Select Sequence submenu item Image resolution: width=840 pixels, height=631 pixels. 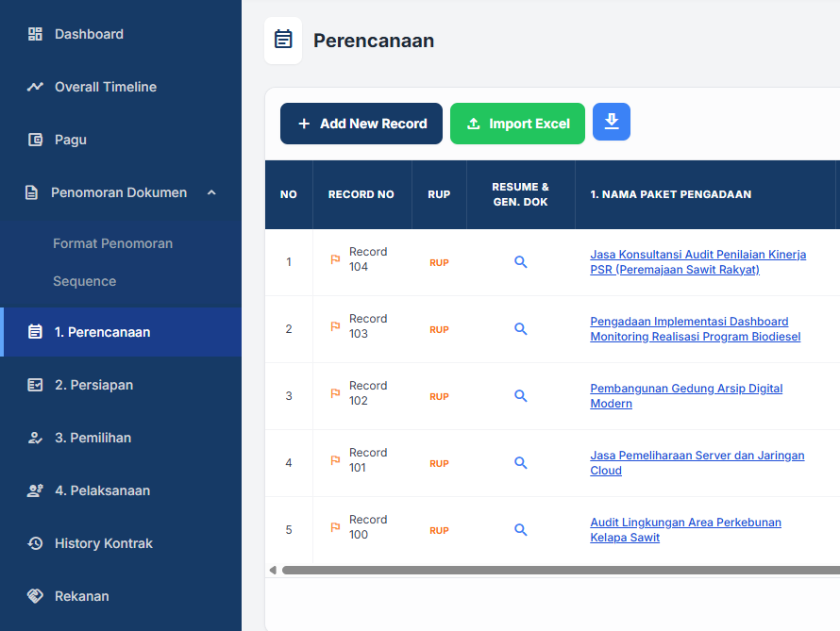pyautogui.click(x=84, y=281)
